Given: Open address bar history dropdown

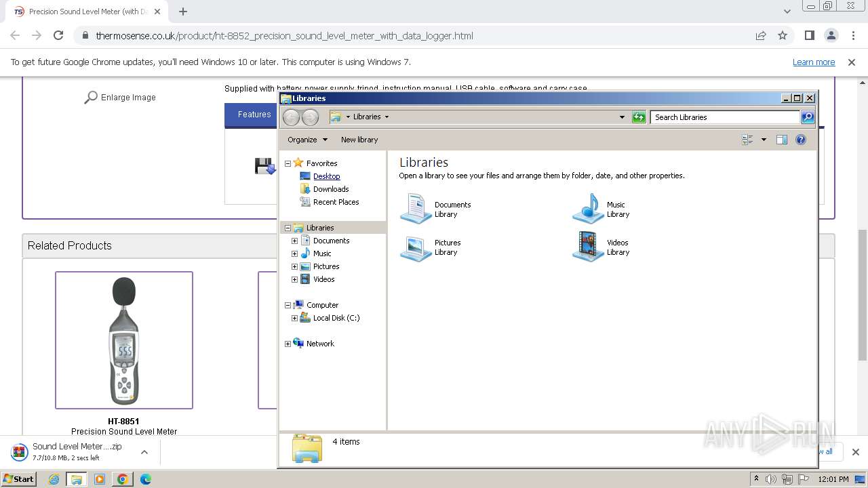Looking at the screenshot, I should (622, 117).
